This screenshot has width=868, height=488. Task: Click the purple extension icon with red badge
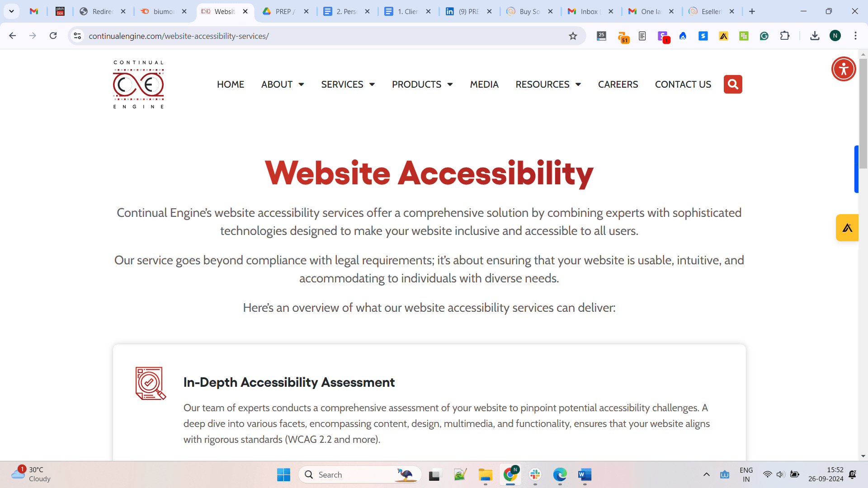point(663,37)
